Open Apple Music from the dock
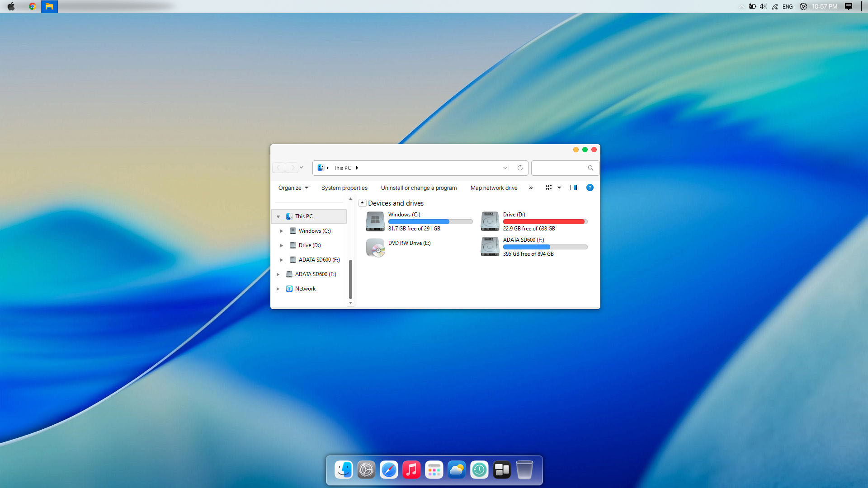The image size is (868, 488). 411,469
